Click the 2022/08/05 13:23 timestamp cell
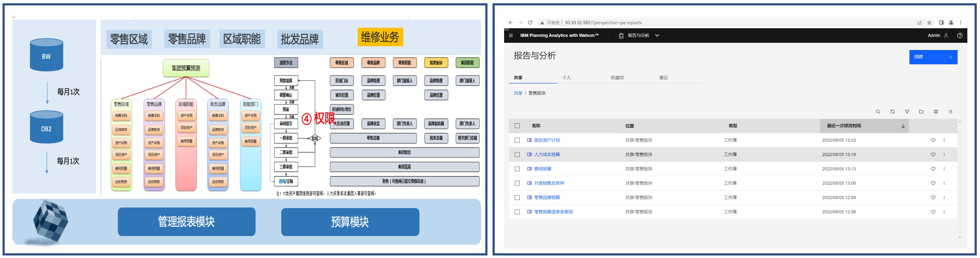 pyautogui.click(x=838, y=141)
